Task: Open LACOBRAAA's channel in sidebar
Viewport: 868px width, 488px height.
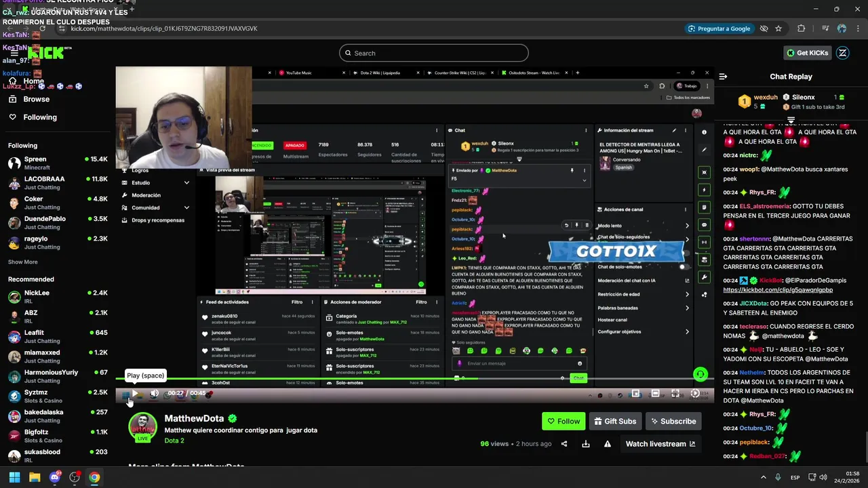Action: [57, 183]
